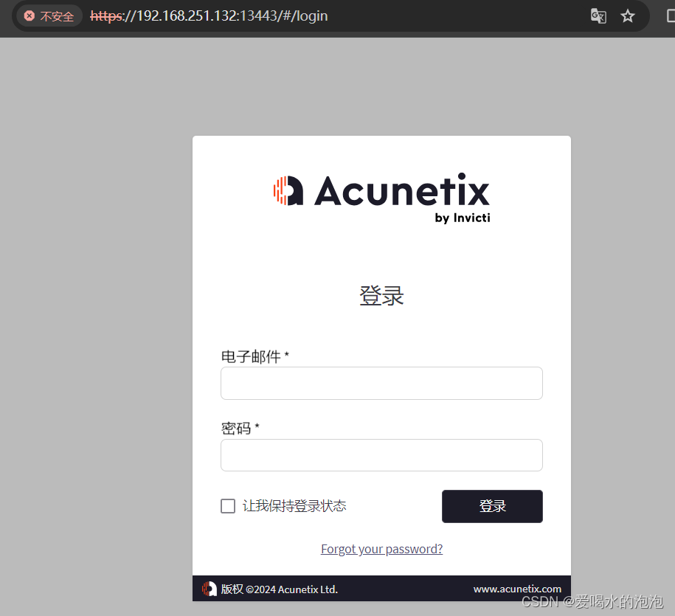675x616 pixels.
Task: Click the small Acunetix icon in footer
Action: tap(210, 589)
